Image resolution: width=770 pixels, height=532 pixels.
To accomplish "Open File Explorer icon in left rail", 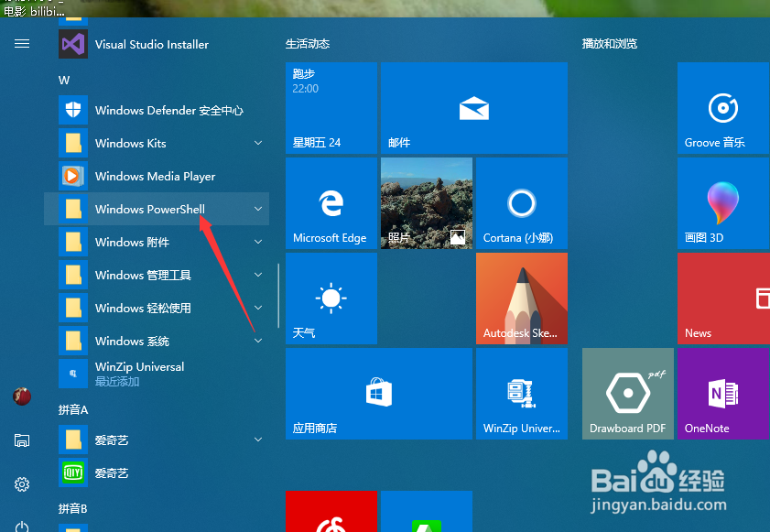I will (x=22, y=440).
